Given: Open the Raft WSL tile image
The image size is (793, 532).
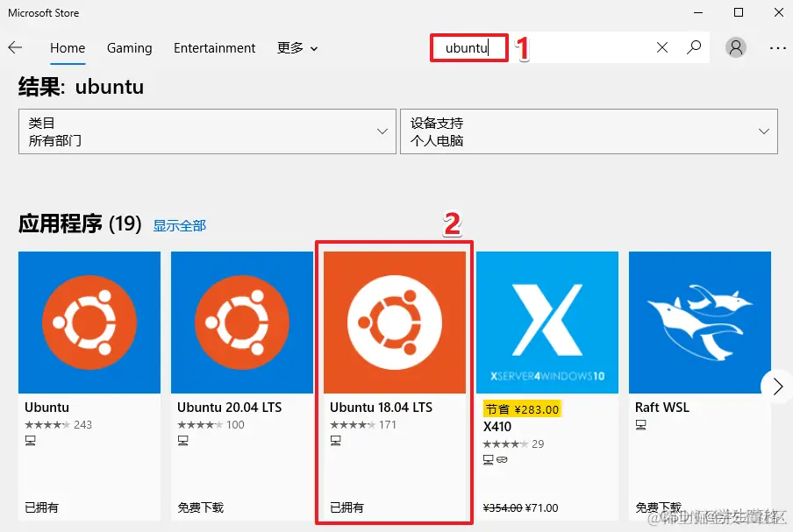Looking at the screenshot, I should pyautogui.click(x=700, y=323).
